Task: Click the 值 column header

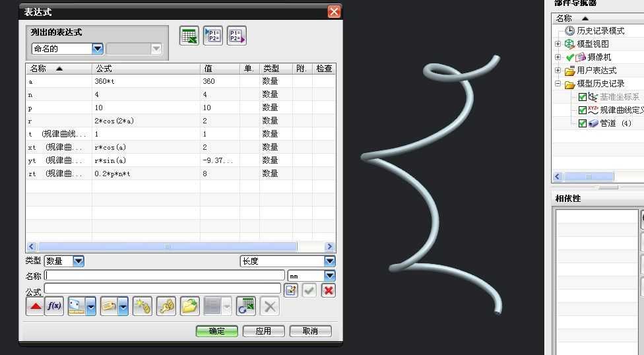Action: pyautogui.click(x=220, y=69)
